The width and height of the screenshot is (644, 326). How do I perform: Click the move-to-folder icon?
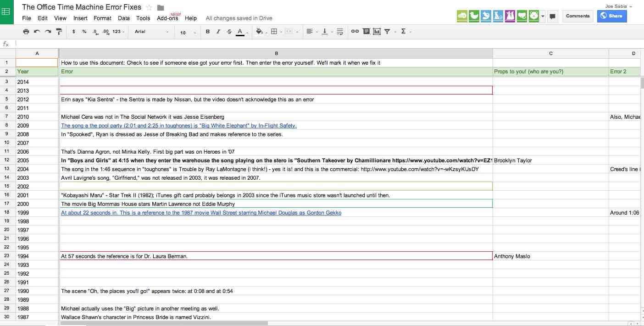161,7
